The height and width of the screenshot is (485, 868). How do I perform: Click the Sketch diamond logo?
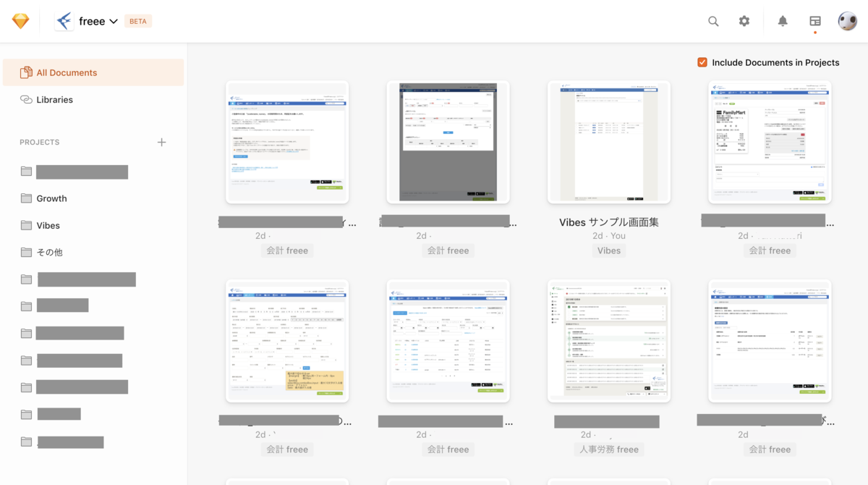coord(20,20)
